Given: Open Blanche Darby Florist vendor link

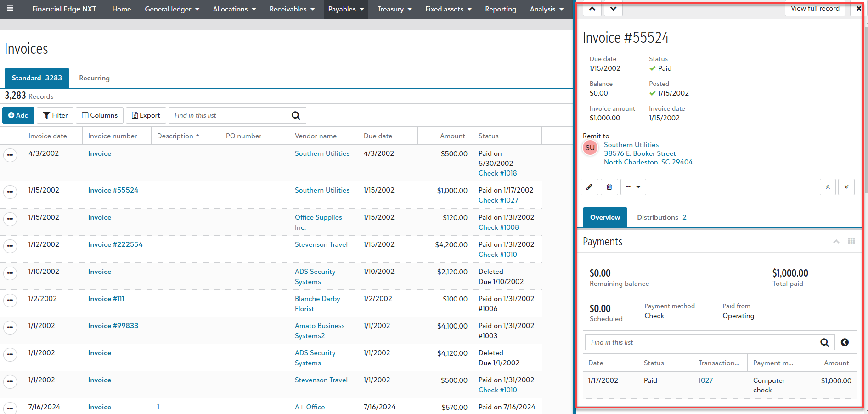Looking at the screenshot, I should click(317, 304).
